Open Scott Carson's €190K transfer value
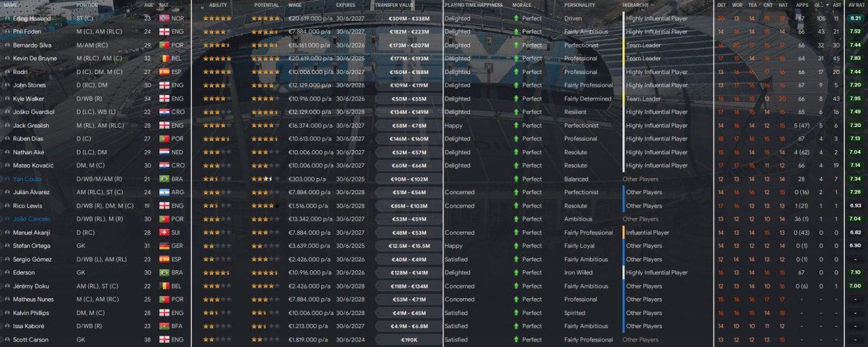The width and height of the screenshot is (868, 347). pyautogui.click(x=409, y=340)
